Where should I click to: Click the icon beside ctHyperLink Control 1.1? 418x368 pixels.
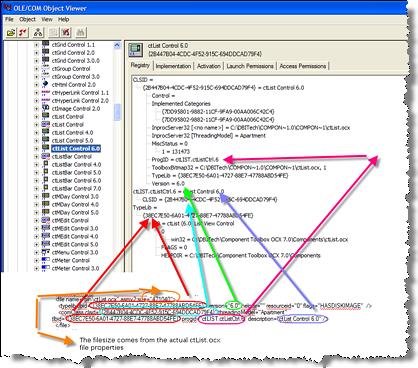[x=46, y=93]
